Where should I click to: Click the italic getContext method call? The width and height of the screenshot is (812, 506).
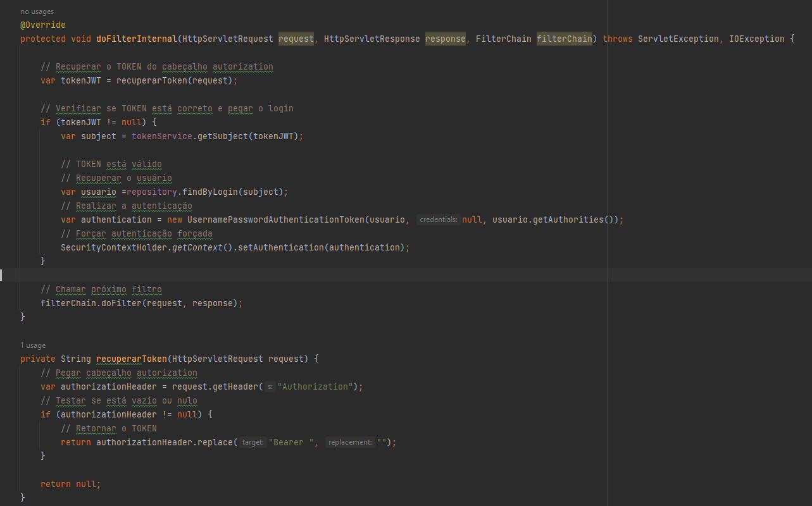pyautogui.click(x=197, y=247)
